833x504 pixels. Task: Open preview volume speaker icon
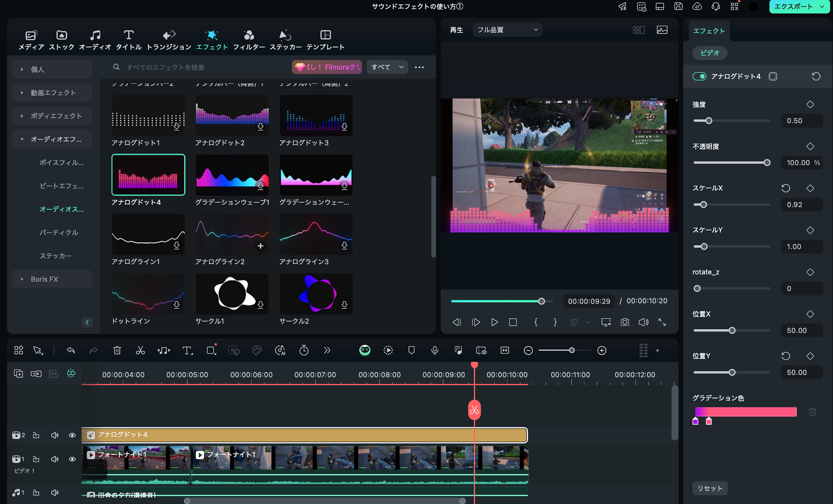pyautogui.click(x=643, y=322)
